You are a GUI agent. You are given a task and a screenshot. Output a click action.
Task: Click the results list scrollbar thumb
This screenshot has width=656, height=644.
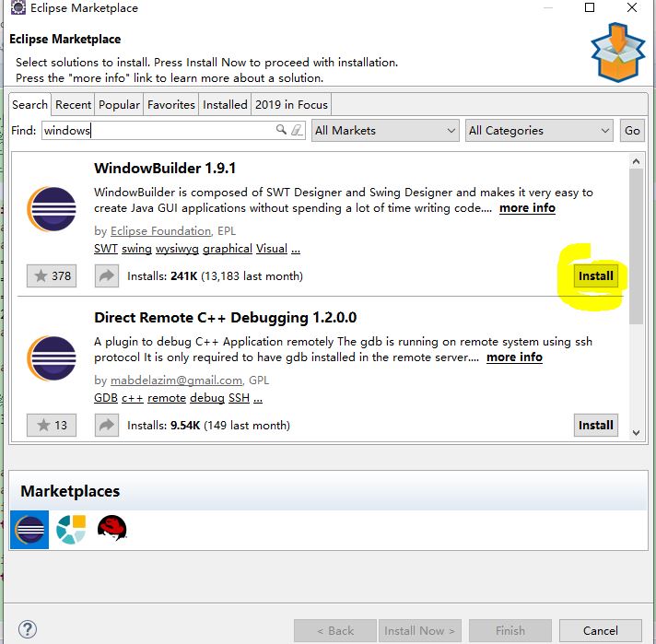(636, 246)
